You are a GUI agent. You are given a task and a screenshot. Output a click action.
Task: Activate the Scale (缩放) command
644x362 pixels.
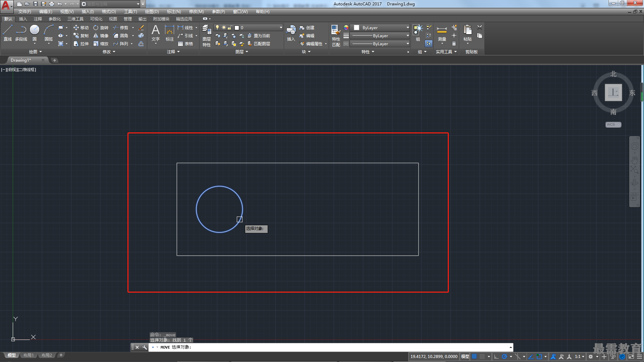101,44
